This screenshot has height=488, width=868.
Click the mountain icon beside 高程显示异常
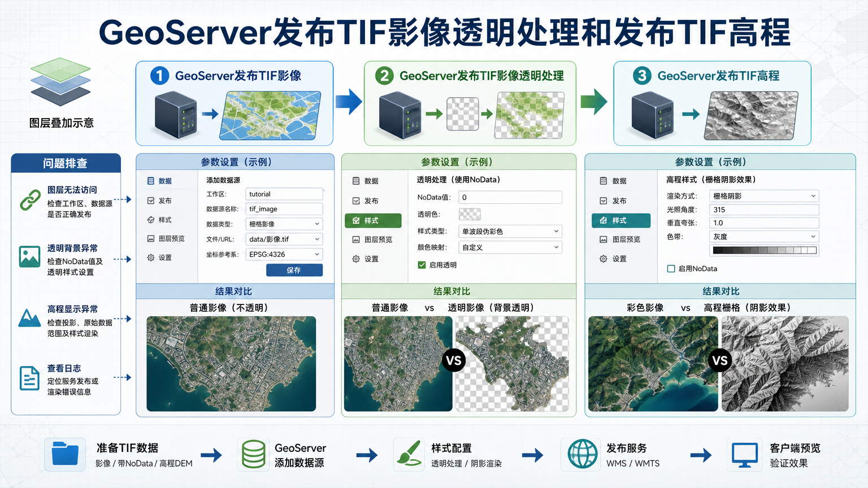click(x=29, y=317)
